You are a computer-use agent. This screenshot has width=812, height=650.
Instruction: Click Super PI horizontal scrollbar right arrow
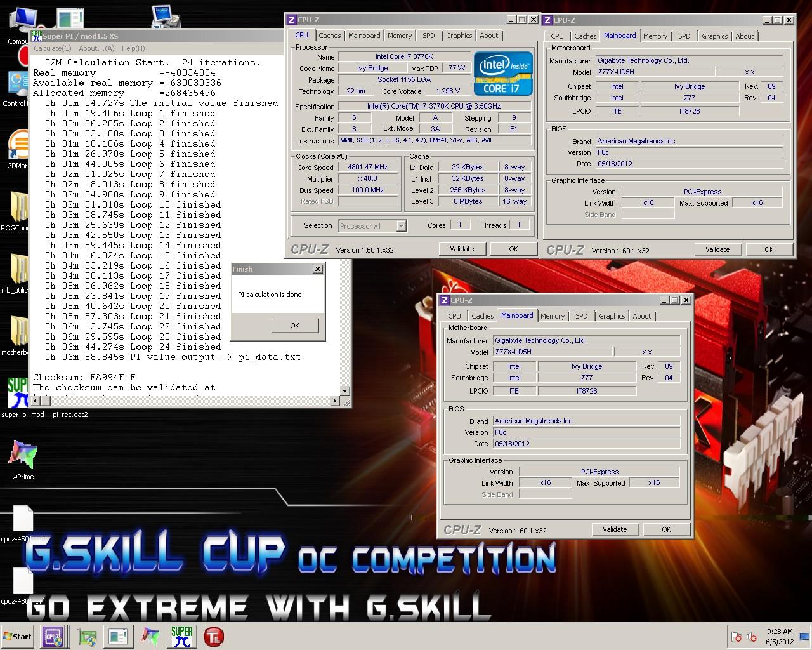click(x=336, y=401)
